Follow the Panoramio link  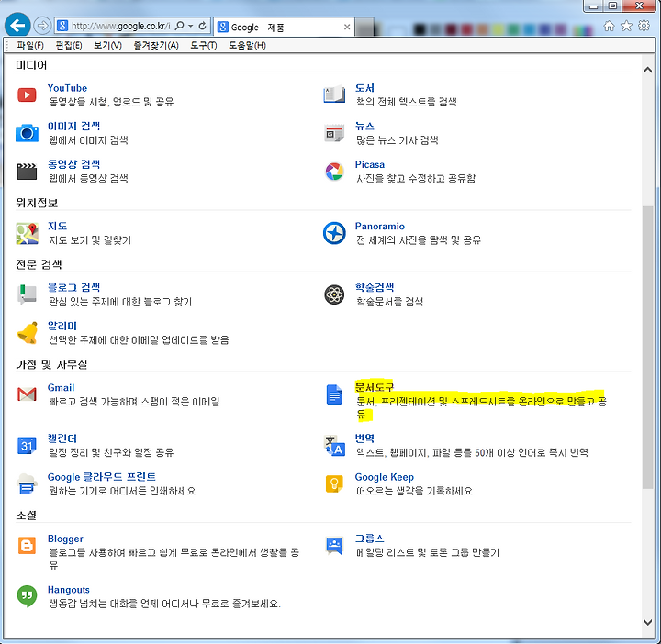[379, 227]
